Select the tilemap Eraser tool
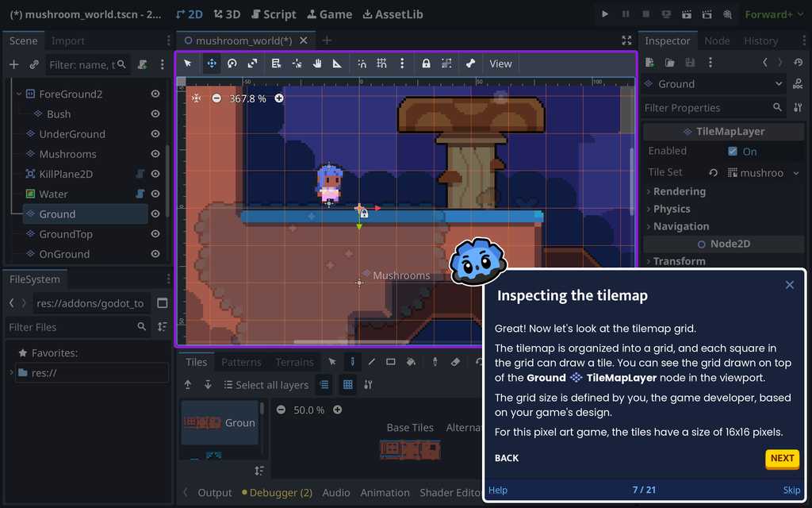Viewport: 812px width, 508px height. tap(455, 362)
